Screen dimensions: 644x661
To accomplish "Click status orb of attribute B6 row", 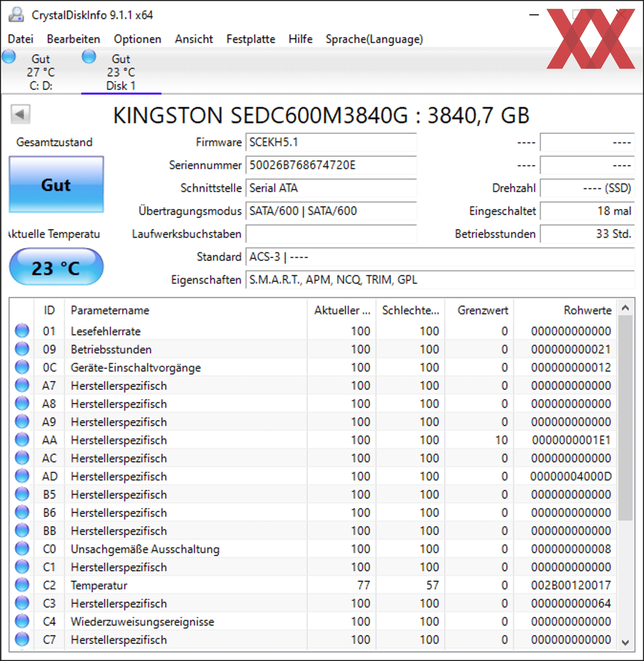I will coord(22,512).
